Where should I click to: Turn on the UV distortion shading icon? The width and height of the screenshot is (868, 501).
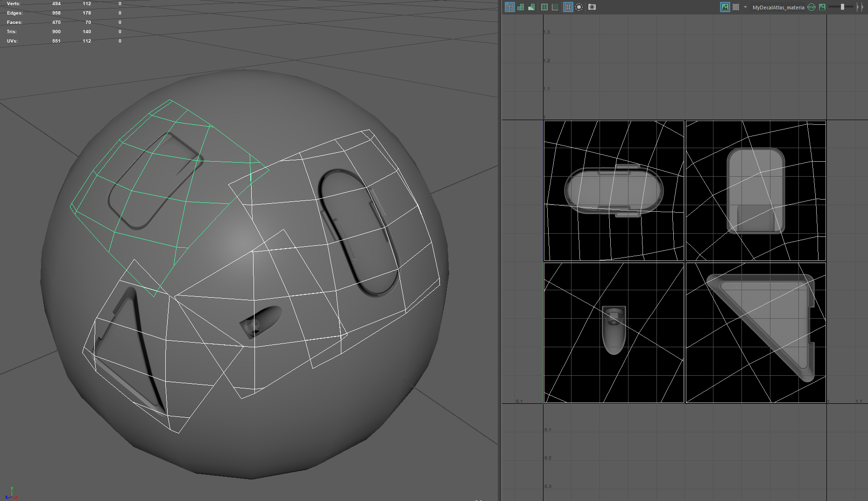click(531, 7)
